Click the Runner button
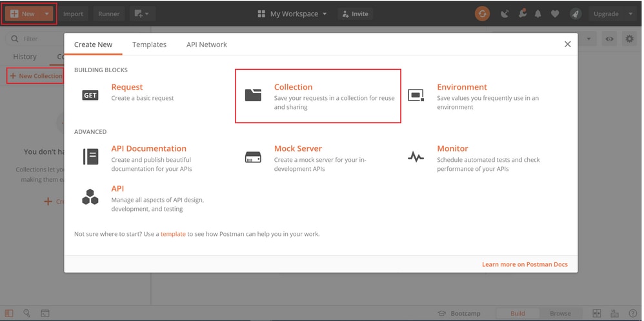644x321 pixels. pyautogui.click(x=109, y=14)
